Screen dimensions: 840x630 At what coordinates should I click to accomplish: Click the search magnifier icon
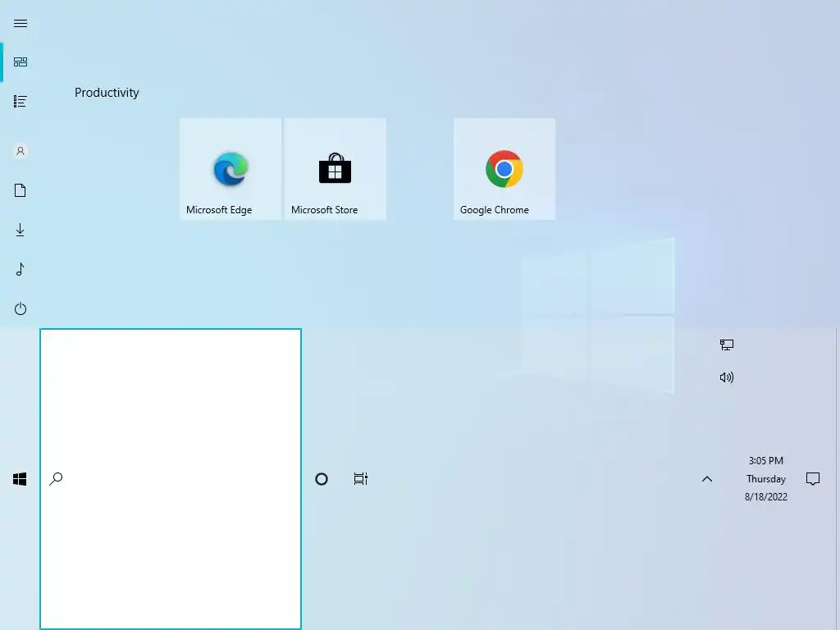(x=57, y=478)
